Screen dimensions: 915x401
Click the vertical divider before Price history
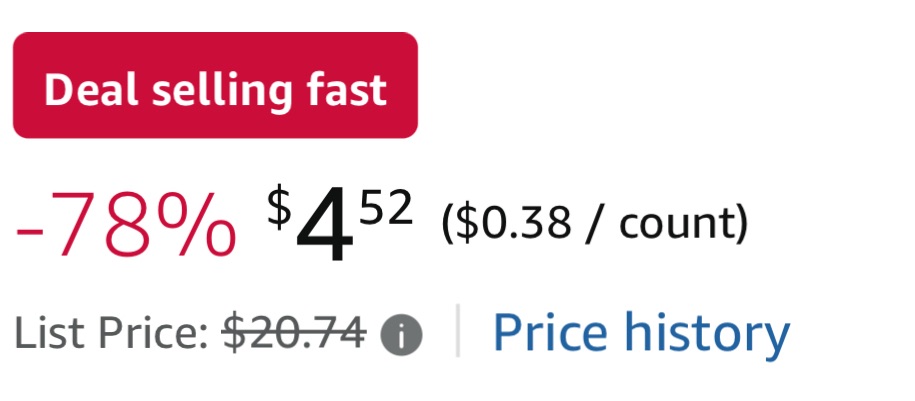coord(458,331)
